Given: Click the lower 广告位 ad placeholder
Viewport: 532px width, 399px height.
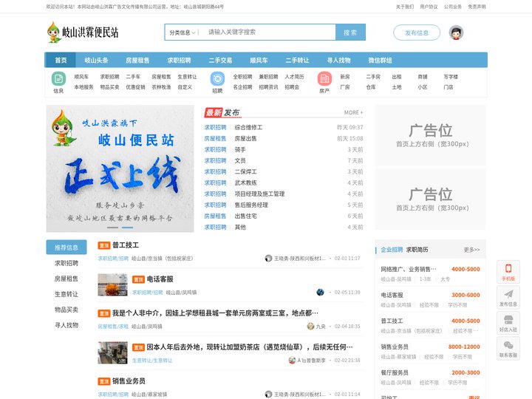Looking at the screenshot, I should pos(431,199).
